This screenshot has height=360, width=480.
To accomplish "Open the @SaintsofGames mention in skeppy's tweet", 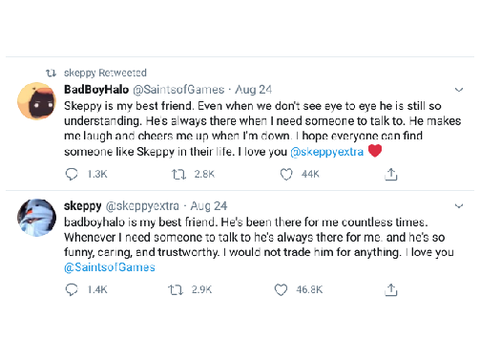I will tap(110, 267).
